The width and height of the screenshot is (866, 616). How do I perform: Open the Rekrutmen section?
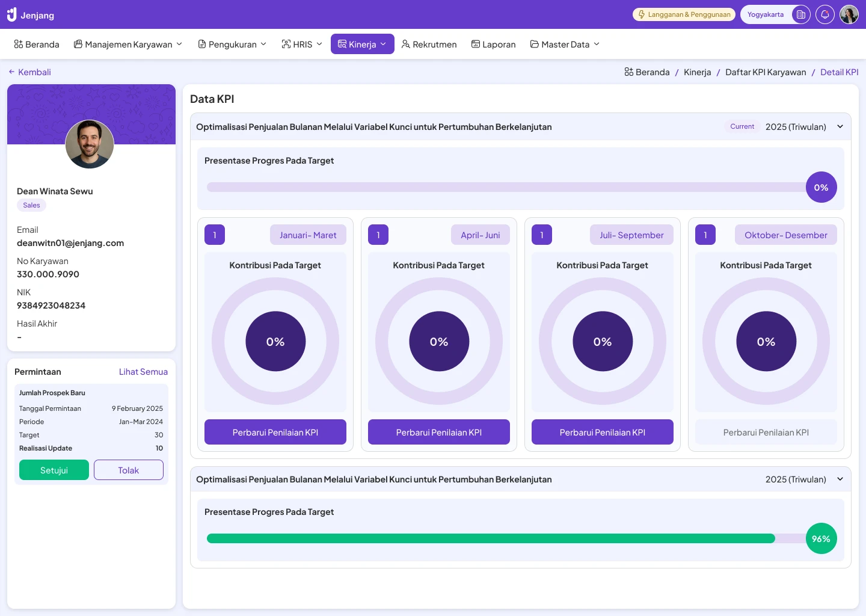pos(429,45)
